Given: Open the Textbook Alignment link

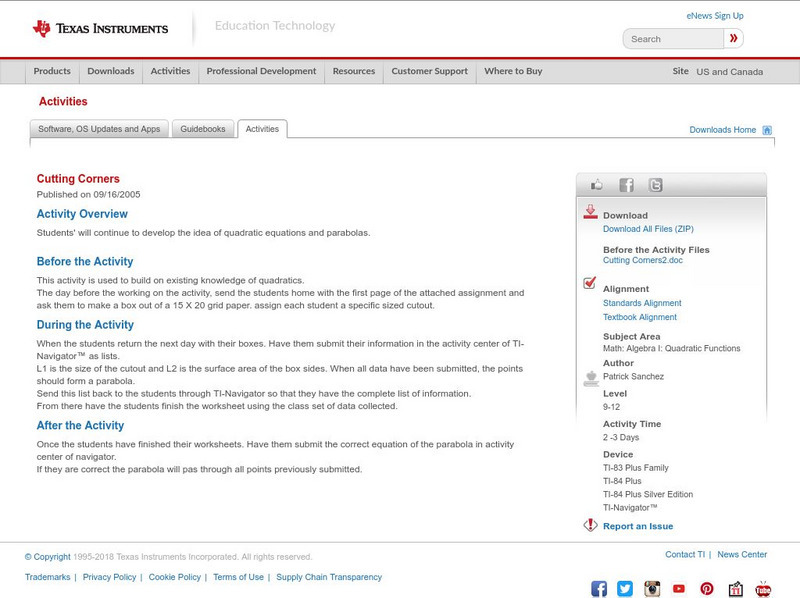Looking at the screenshot, I should tap(640, 317).
